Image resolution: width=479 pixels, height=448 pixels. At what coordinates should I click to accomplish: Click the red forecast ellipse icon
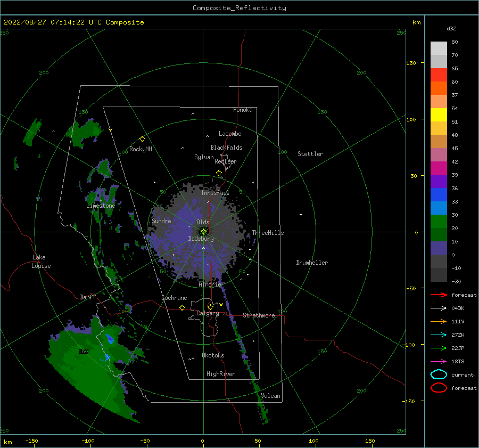point(439,388)
